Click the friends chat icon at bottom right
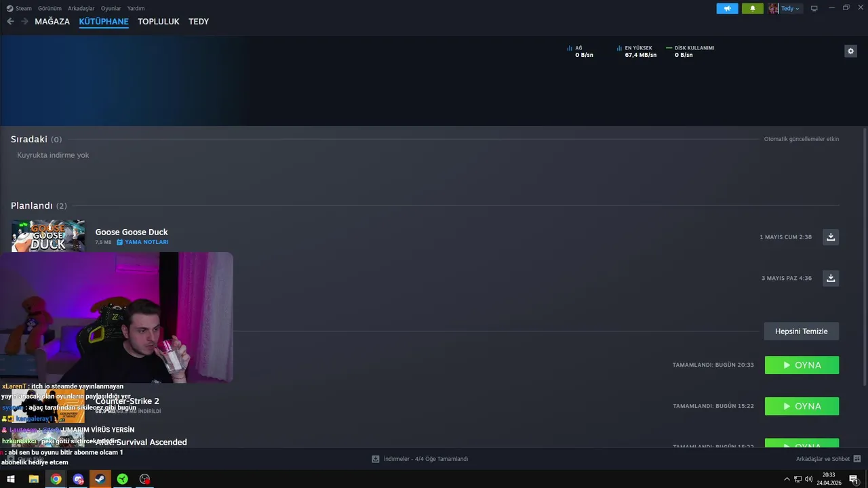 click(857, 459)
